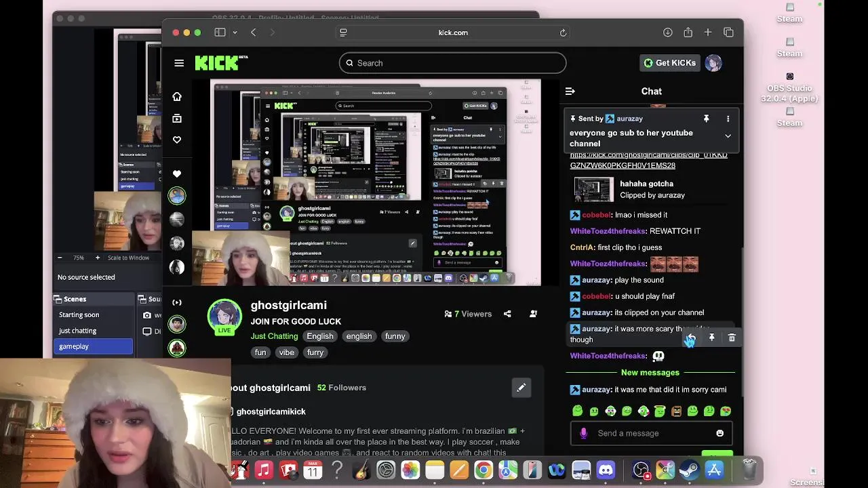
Task: Launch Google Chrome from the Dock
Action: point(484,470)
